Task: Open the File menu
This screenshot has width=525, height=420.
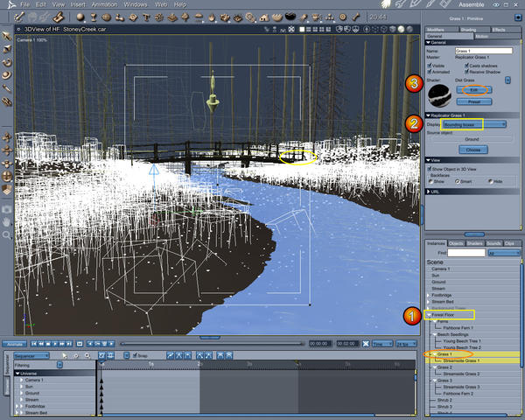Action: [24, 4]
